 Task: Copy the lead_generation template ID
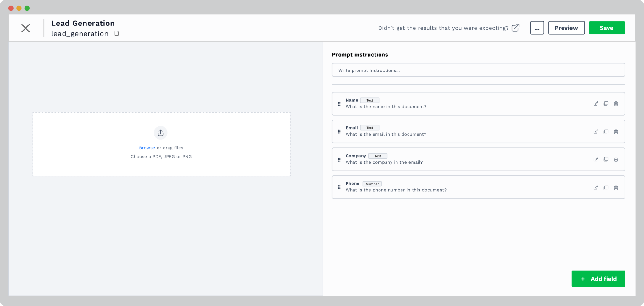(x=116, y=33)
